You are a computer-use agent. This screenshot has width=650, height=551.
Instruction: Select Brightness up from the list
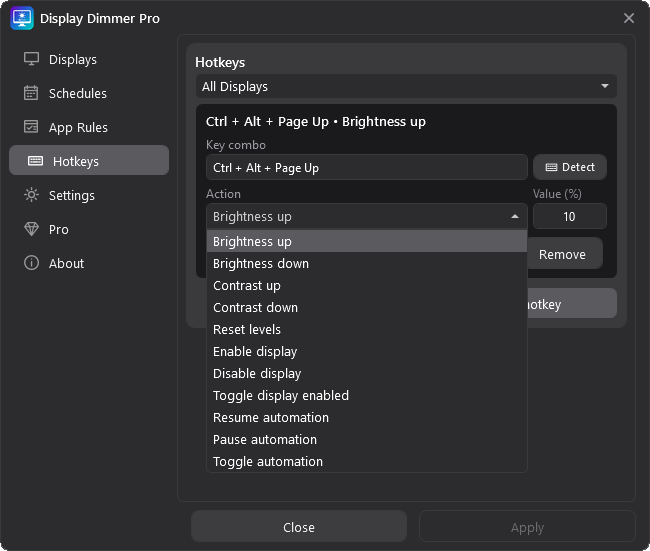(367, 241)
